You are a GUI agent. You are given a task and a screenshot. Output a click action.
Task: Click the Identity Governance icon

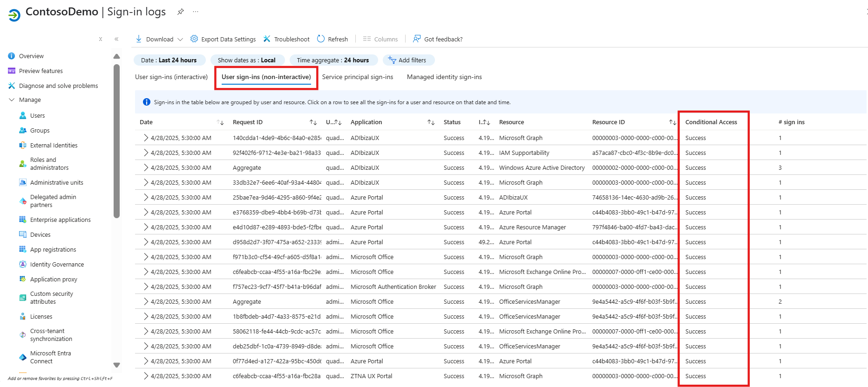coord(23,264)
